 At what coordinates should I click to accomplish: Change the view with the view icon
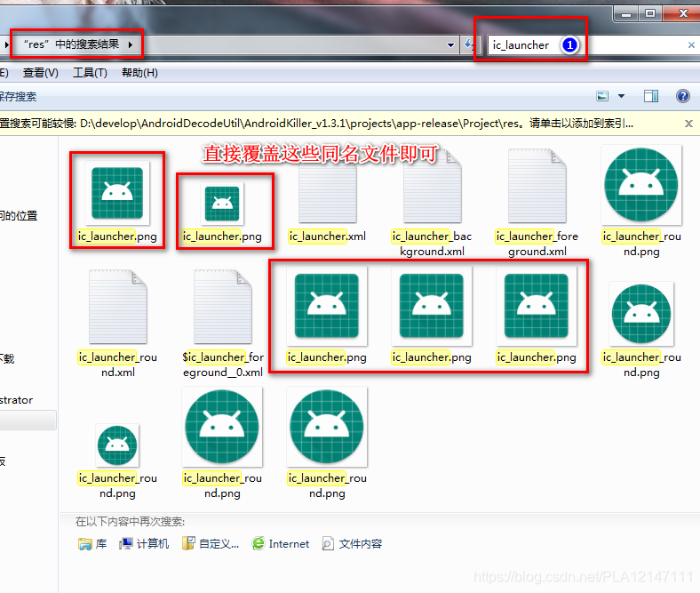point(602,96)
